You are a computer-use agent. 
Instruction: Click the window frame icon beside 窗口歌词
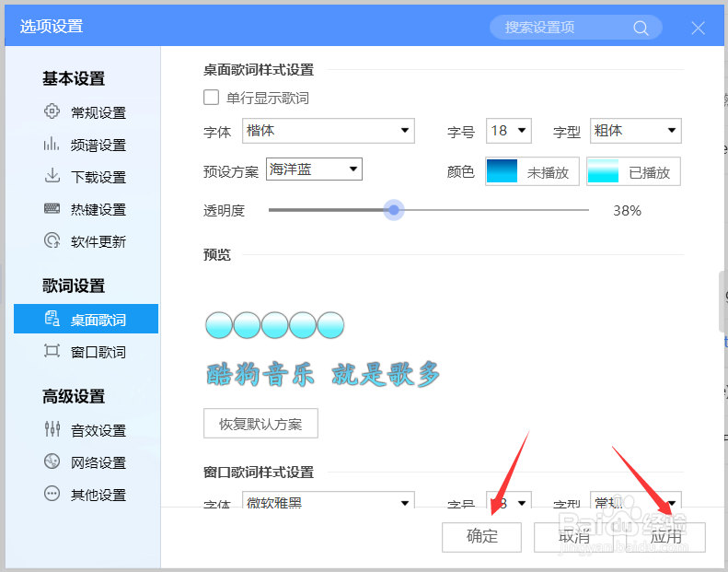pos(52,351)
